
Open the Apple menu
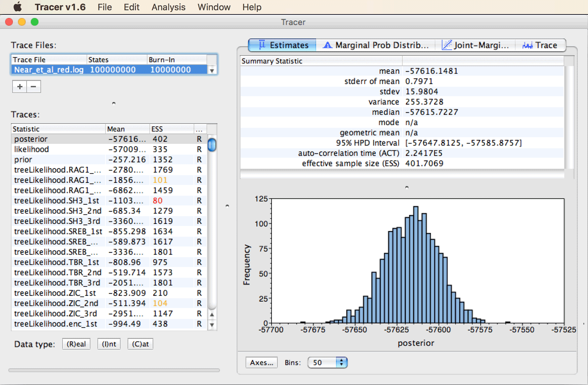(x=17, y=7)
